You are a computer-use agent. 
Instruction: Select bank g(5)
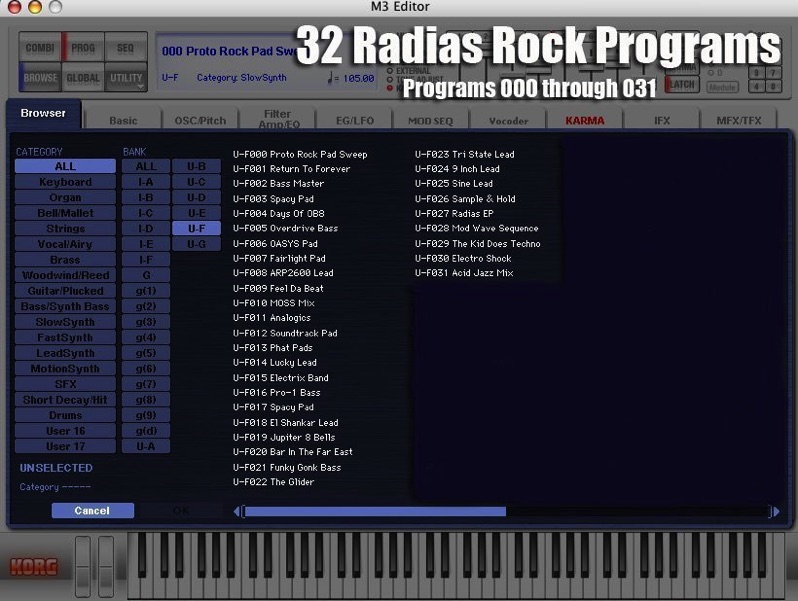[x=146, y=353]
